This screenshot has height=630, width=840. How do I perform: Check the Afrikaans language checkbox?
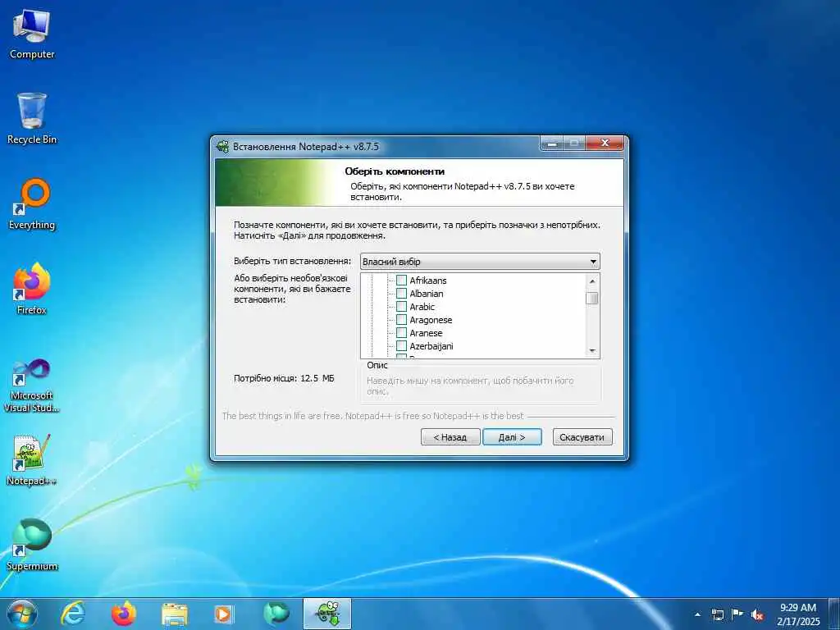[x=401, y=281]
